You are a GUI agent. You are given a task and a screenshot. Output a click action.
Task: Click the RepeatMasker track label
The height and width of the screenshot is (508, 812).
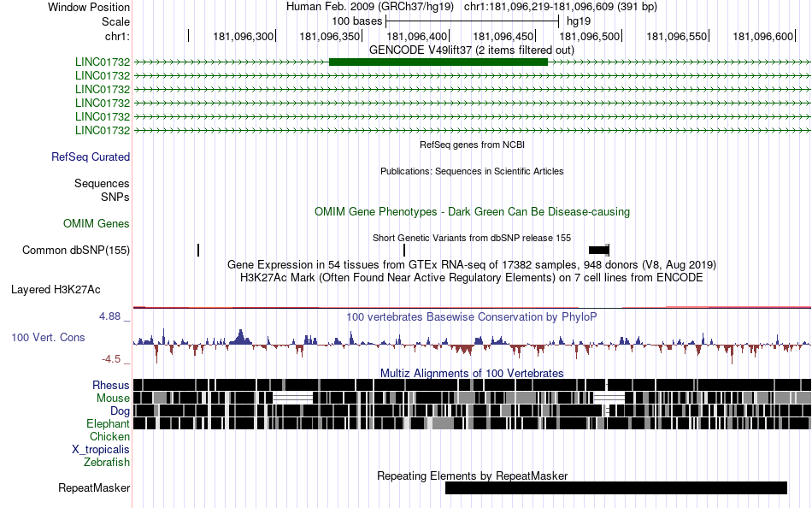(x=94, y=488)
